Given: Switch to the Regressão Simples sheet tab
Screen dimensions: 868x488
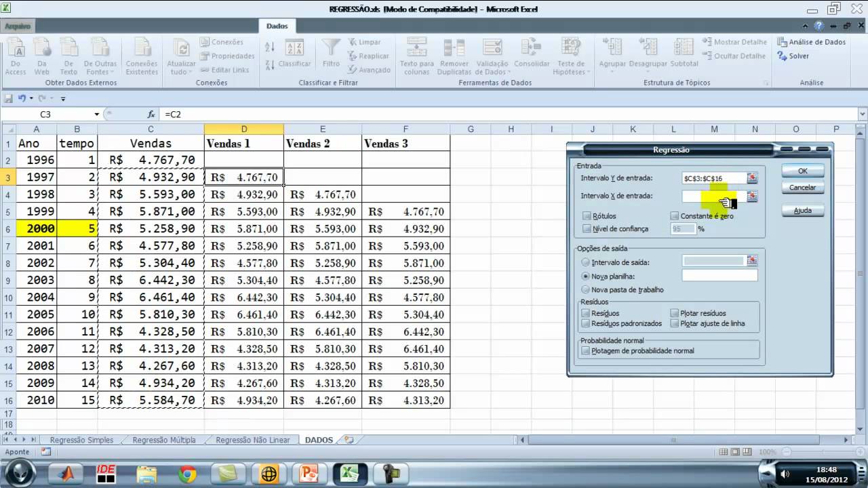Looking at the screenshot, I should pos(81,440).
